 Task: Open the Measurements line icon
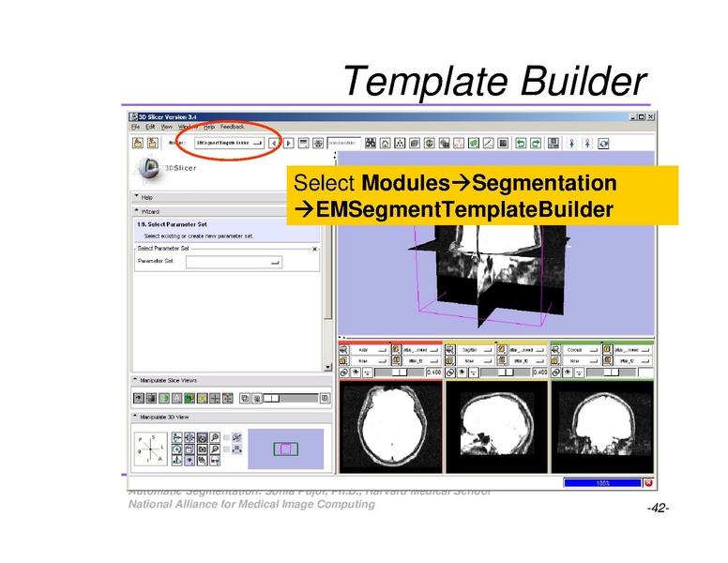(x=489, y=143)
